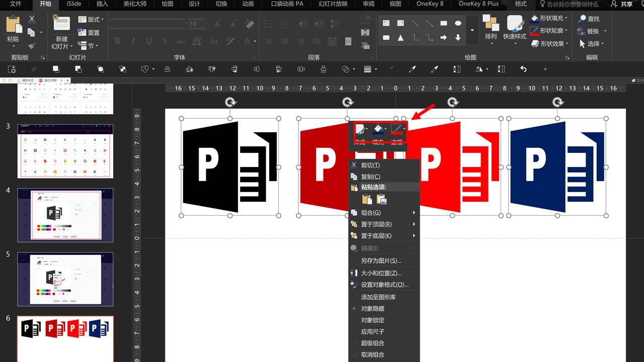Screen dimensions: 644x362
Task: Click the Paste clipboard icon
Action: point(14,25)
